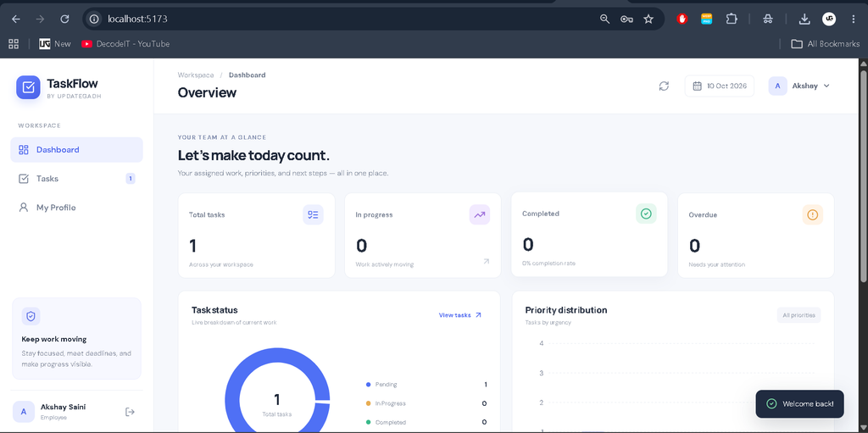Image resolution: width=868 pixels, height=433 pixels.
Task: Click the Completed legend green dot
Action: pos(368,422)
